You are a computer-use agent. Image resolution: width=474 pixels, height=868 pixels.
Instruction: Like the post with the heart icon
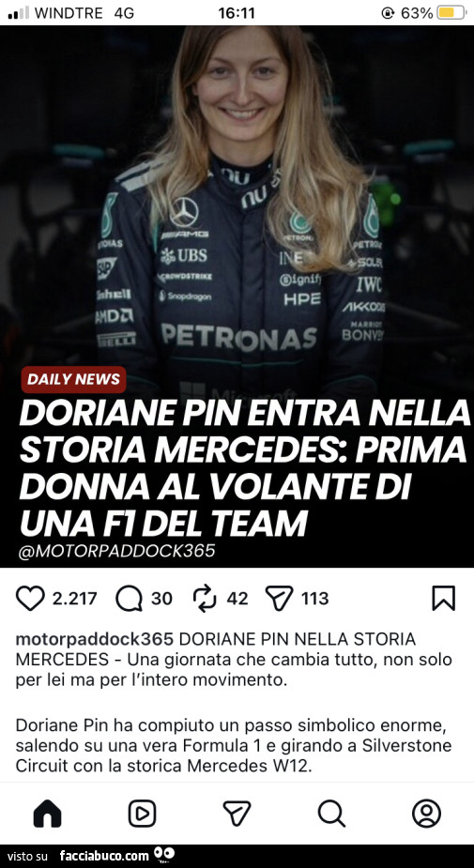coord(30,599)
